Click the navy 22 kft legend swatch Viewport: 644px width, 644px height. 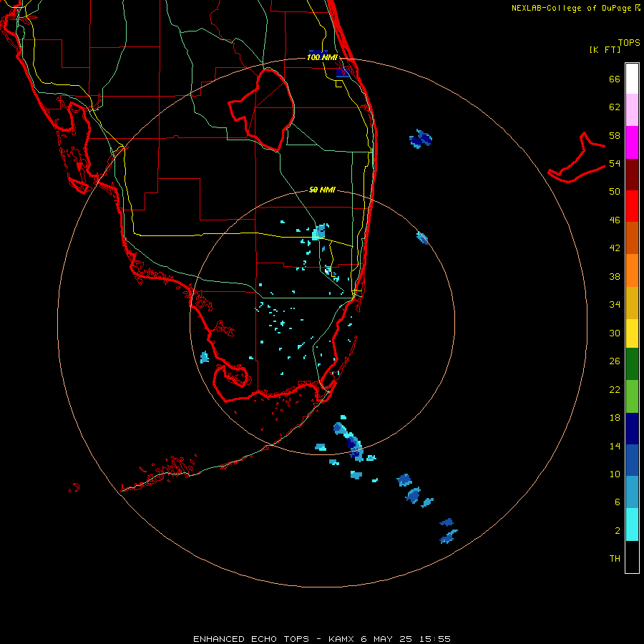click(x=632, y=429)
